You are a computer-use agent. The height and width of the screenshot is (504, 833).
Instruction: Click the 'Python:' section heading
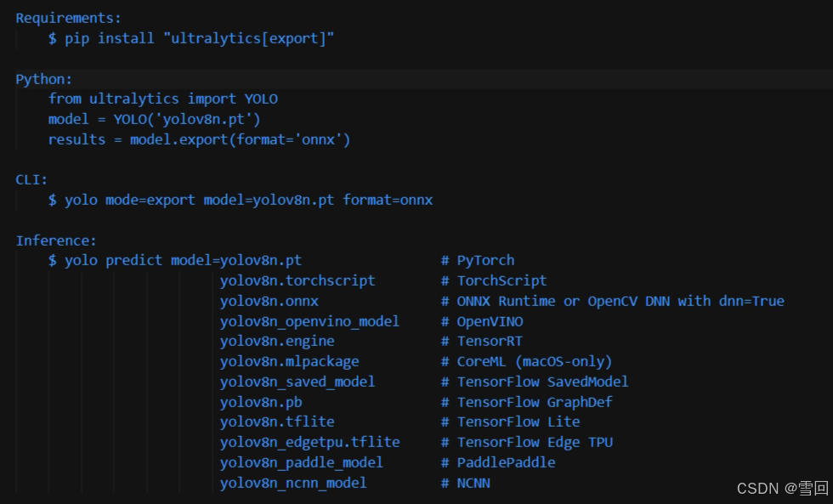pos(44,79)
